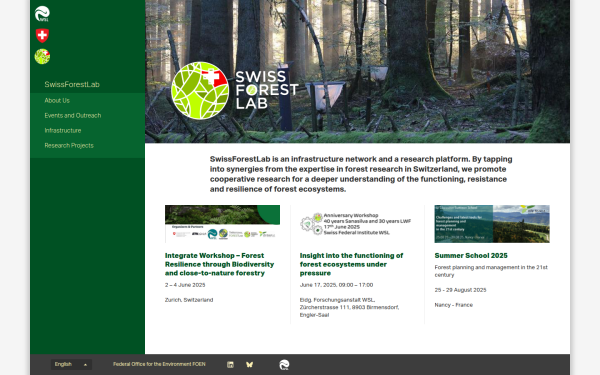This screenshot has height=375, width=600.
Task: Select SwissForestLab in the sidebar menu
Action: click(x=72, y=85)
